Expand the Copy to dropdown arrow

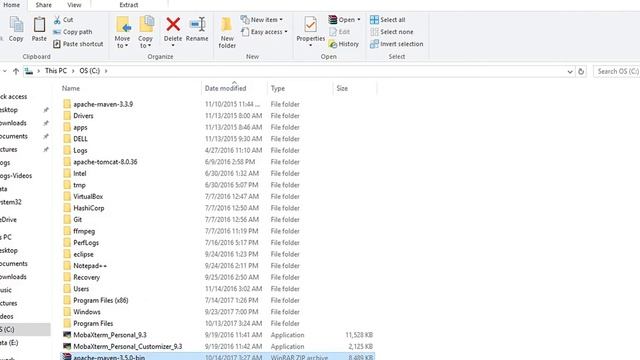tap(149, 46)
